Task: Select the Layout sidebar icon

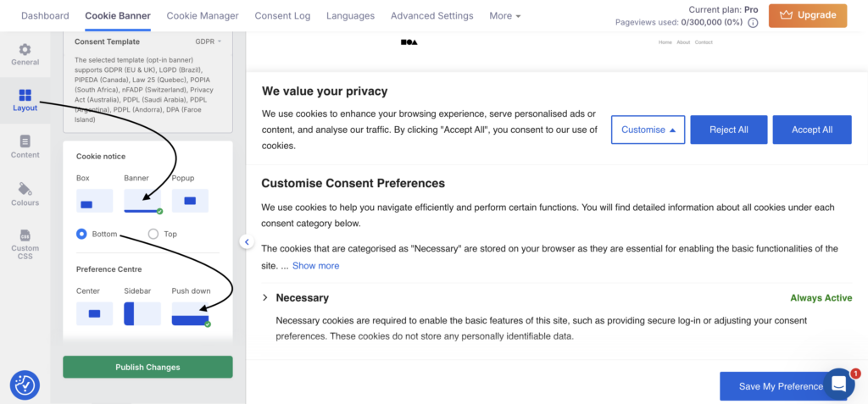Action: click(25, 101)
